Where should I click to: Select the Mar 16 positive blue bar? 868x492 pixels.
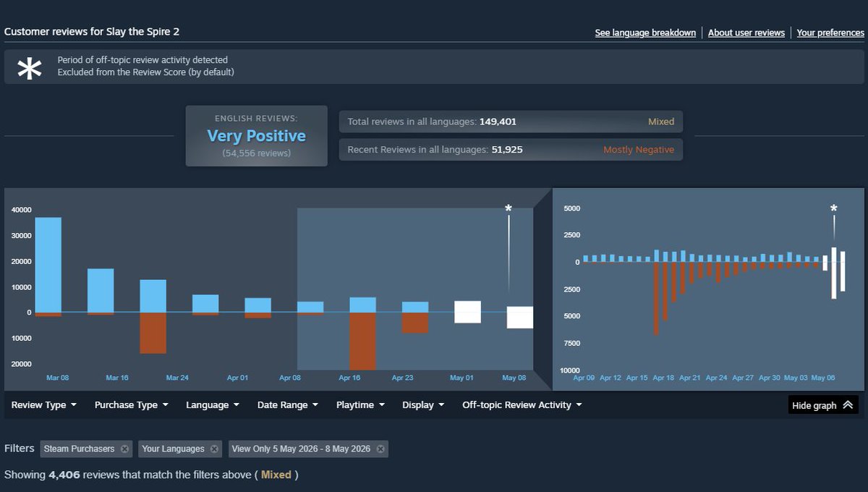tap(101, 291)
